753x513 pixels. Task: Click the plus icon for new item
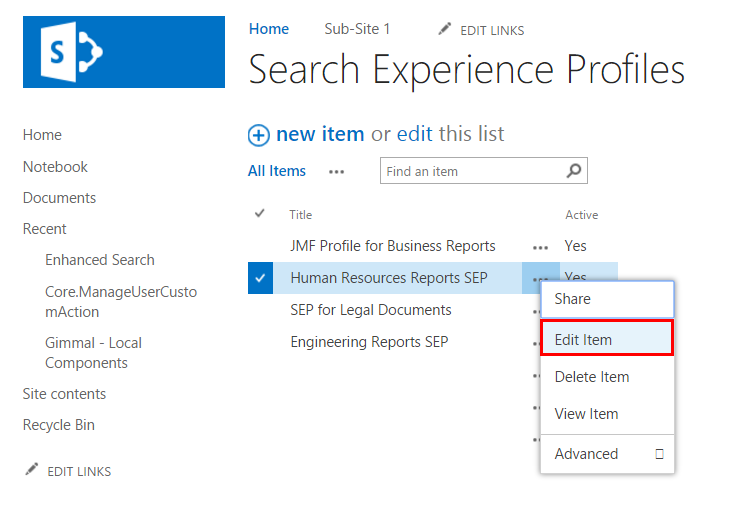[x=259, y=135]
